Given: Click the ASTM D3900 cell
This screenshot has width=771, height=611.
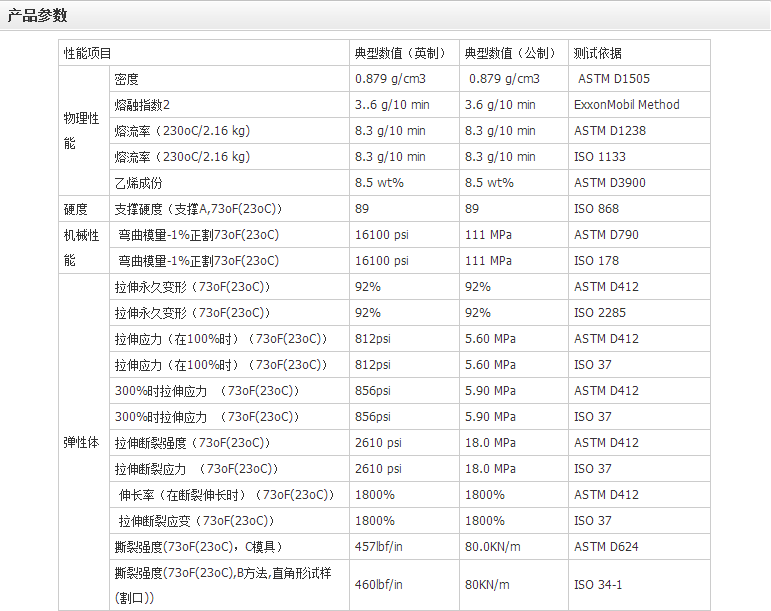Looking at the screenshot, I should coord(639,183).
